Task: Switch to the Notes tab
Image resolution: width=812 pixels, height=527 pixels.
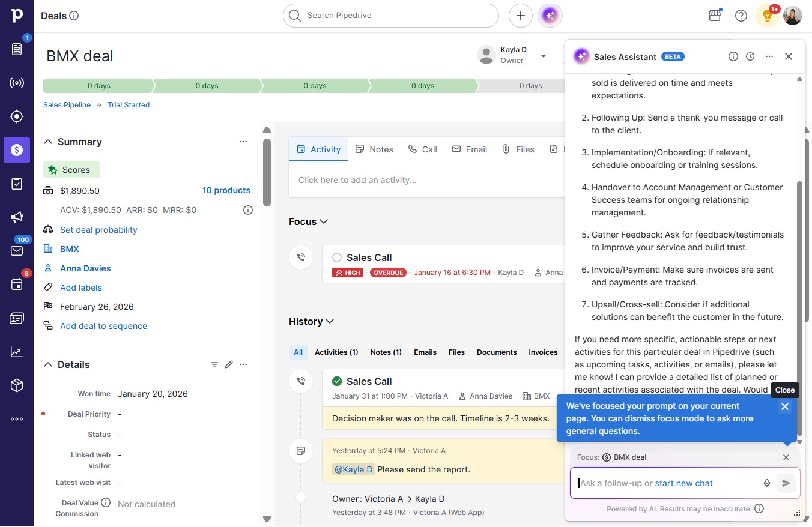Action: click(374, 149)
